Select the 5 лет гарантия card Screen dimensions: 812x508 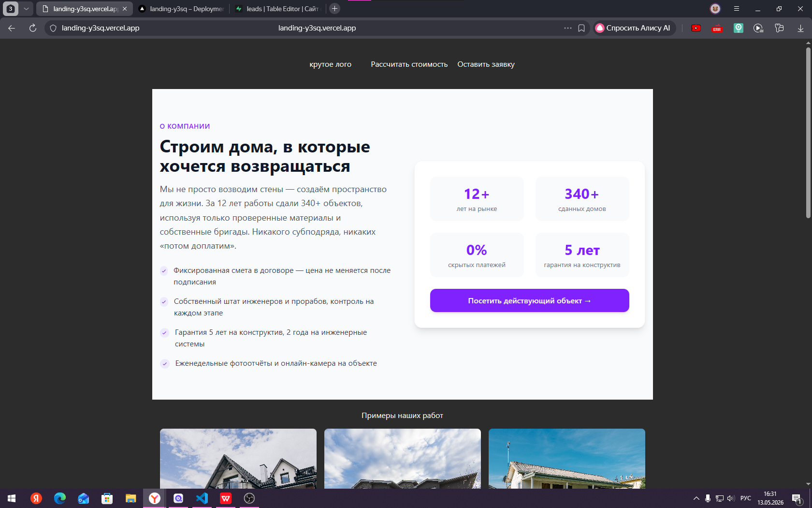[x=582, y=255]
